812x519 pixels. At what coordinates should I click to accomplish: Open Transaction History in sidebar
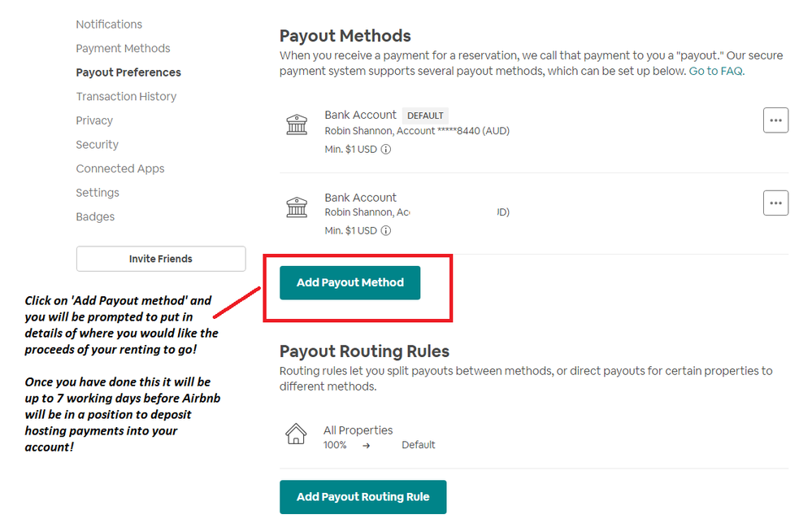tap(126, 96)
